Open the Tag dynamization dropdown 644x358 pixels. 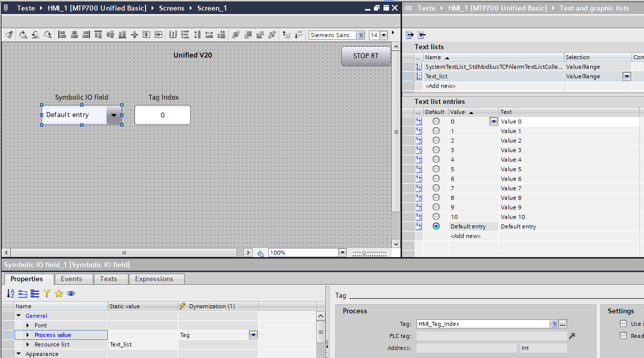[x=253, y=335]
